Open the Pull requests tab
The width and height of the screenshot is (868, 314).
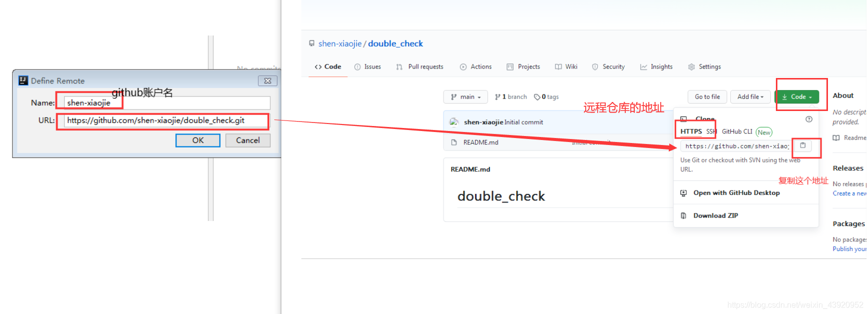[x=419, y=66]
